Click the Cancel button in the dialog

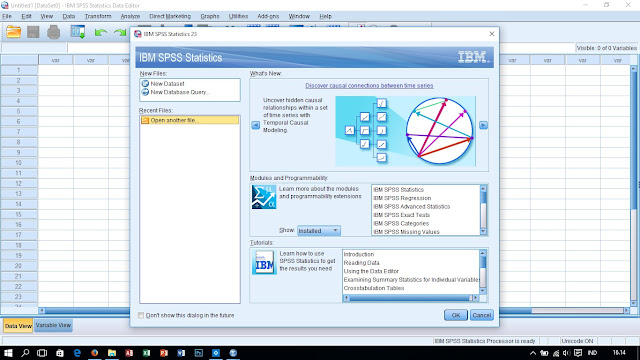click(482, 315)
